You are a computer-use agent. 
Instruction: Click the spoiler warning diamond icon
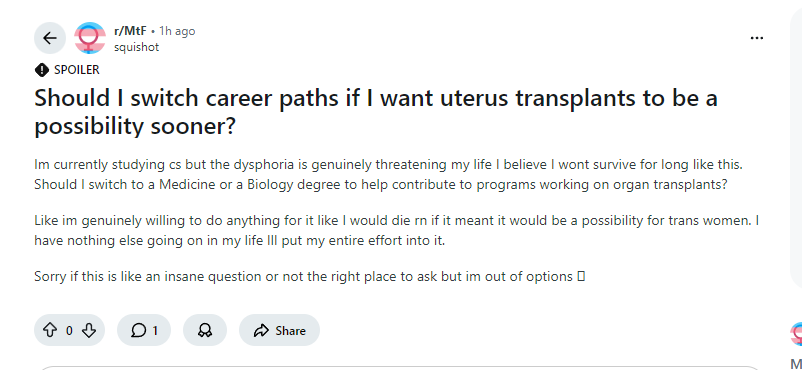coord(41,70)
